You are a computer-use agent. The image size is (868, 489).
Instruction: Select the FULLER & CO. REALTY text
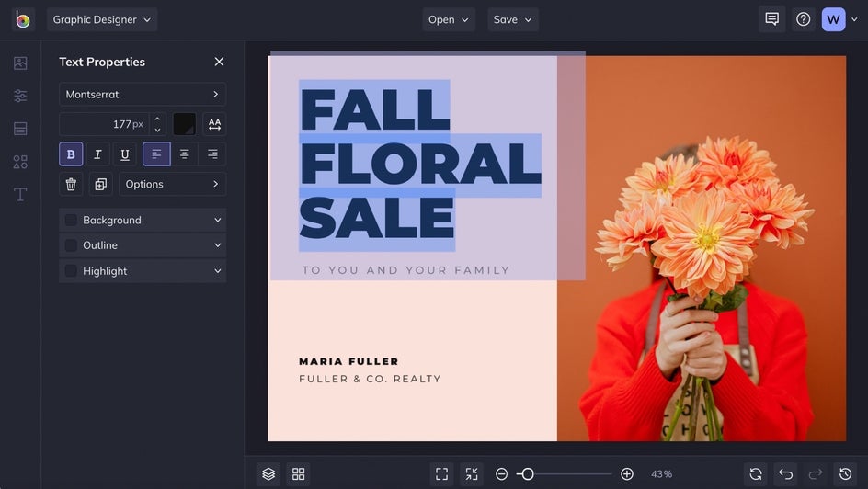click(x=370, y=379)
